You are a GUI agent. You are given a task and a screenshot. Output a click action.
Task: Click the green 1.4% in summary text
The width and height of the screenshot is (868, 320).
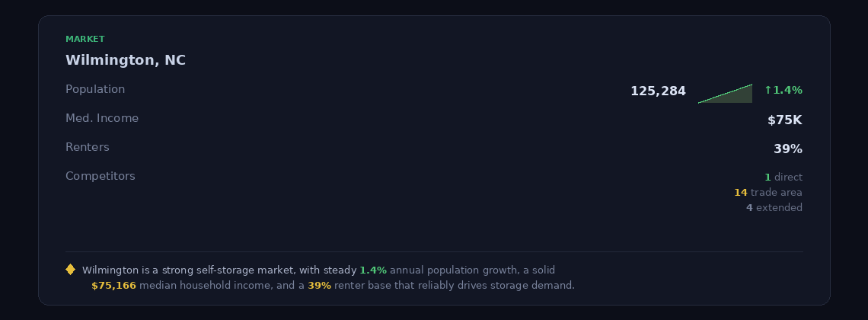coord(373,270)
